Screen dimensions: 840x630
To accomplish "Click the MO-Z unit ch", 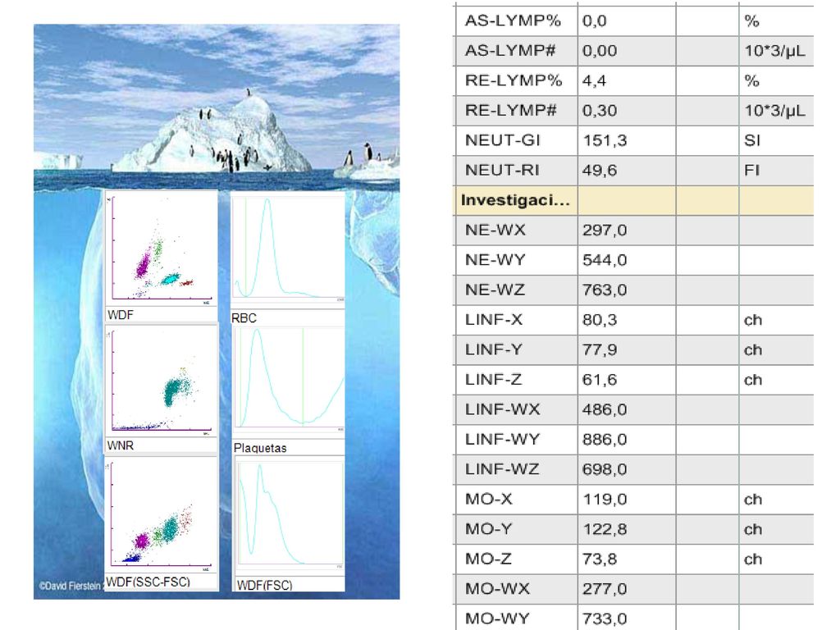I will 753,559.
